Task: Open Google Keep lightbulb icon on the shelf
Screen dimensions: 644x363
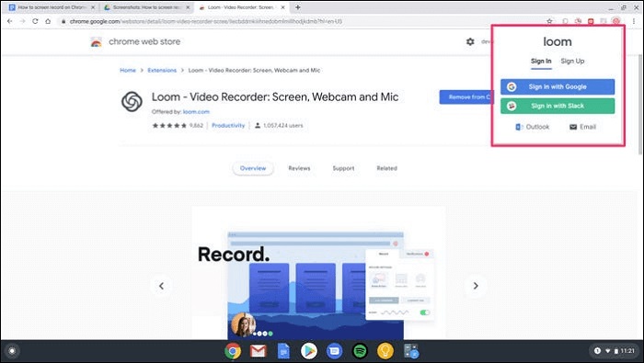Action: tap(385, 351)
